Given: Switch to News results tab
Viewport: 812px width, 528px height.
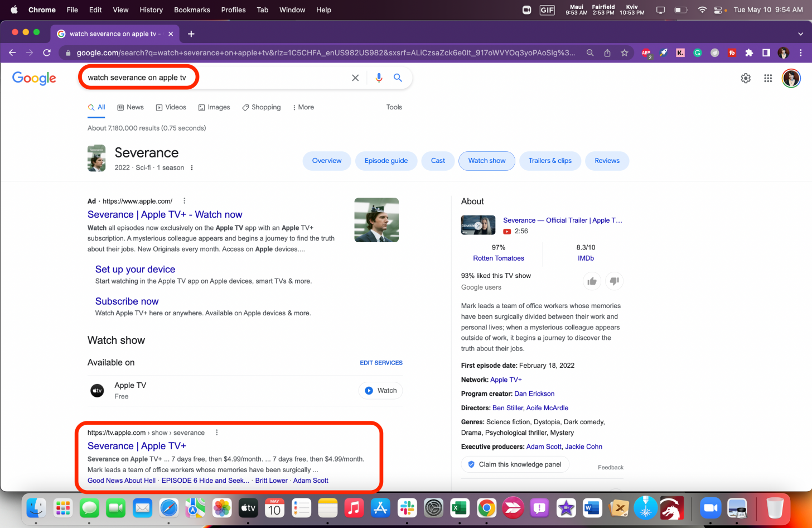Looking at the screenshot, I should pos(130,107).
